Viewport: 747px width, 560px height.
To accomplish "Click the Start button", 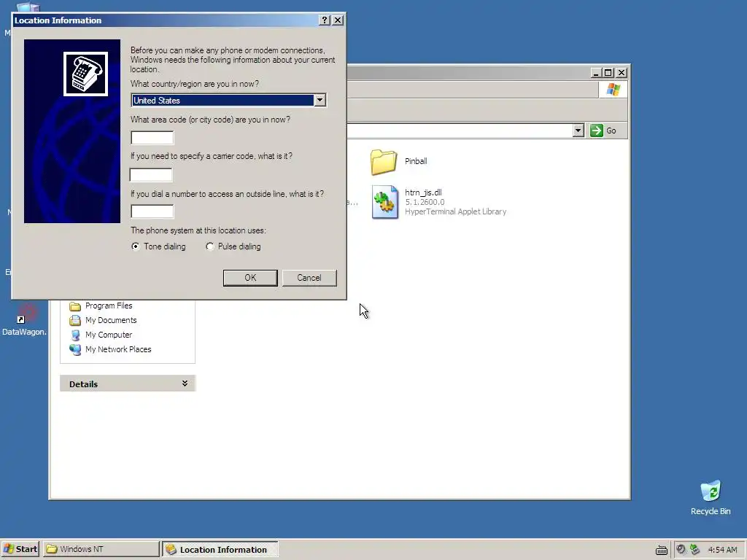I will [20, 549].
